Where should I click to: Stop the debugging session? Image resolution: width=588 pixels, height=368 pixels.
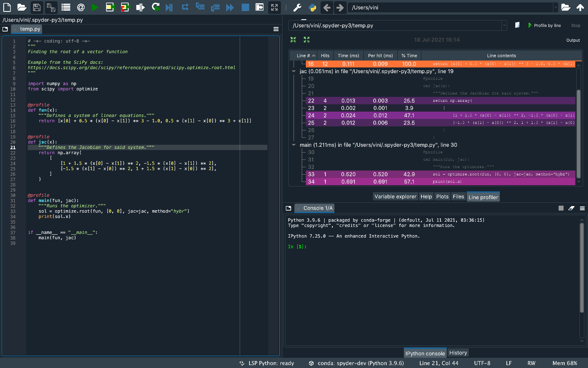click(x=245, y=7)
